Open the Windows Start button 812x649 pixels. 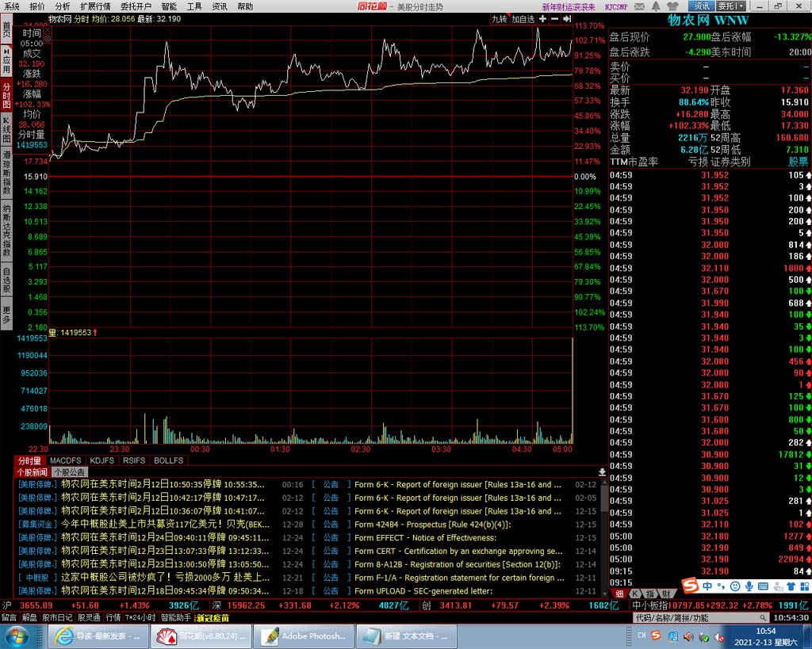pos(17,636)
